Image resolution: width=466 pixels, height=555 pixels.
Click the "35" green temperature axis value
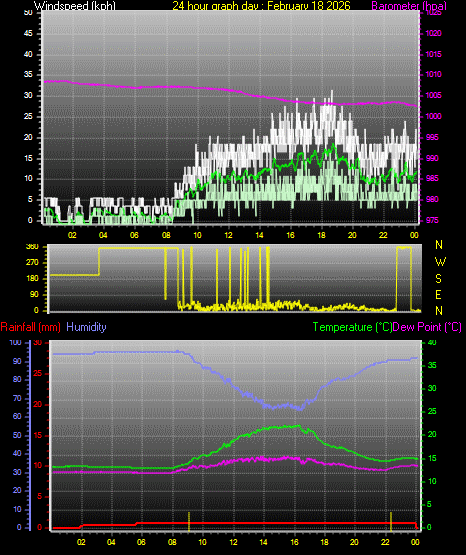click(432, 365)
